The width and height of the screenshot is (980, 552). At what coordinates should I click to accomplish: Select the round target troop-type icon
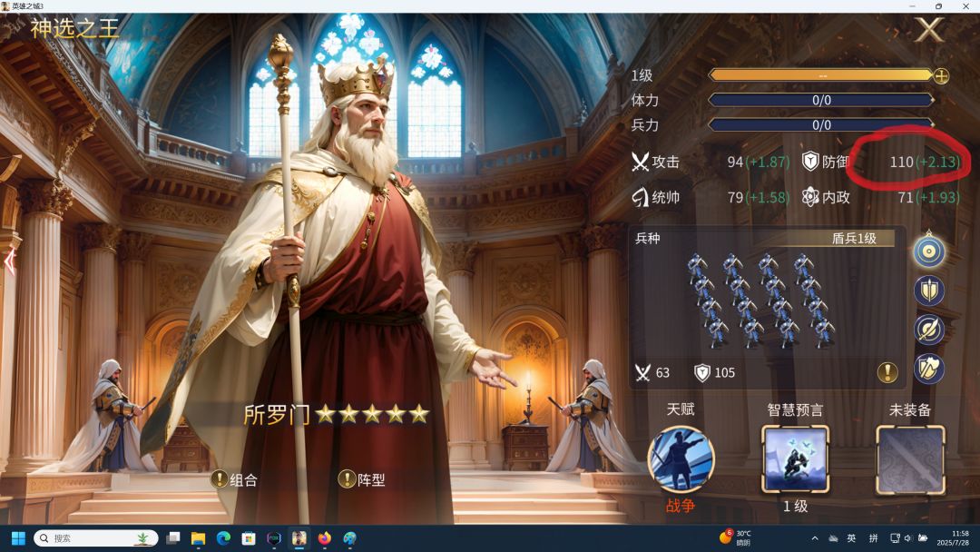929,251
